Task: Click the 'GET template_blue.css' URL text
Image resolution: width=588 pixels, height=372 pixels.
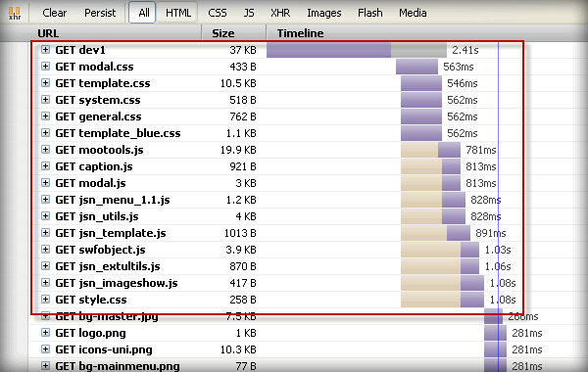Action: (x=118, y=133)
